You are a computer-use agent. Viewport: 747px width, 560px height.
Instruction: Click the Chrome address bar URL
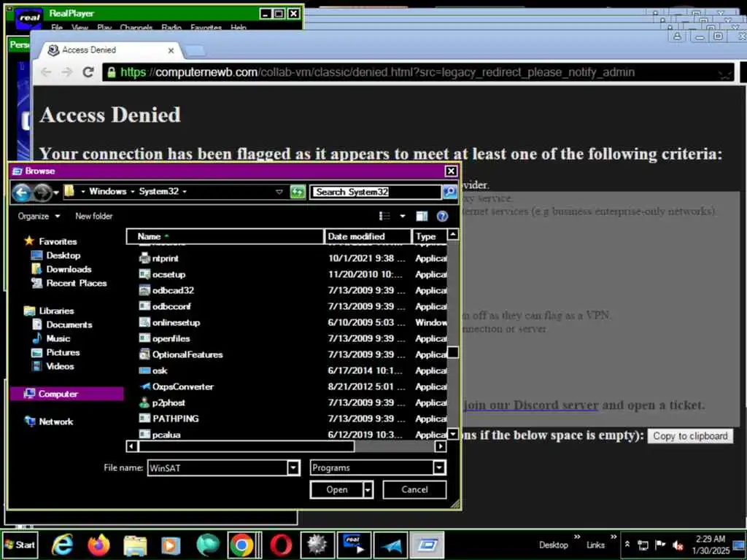click(x=376, y=72)
